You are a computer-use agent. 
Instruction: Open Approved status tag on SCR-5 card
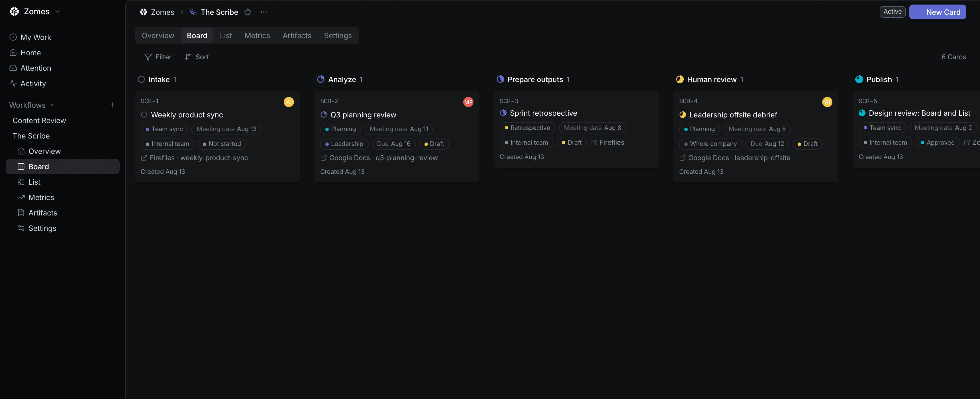coord(937,143)
